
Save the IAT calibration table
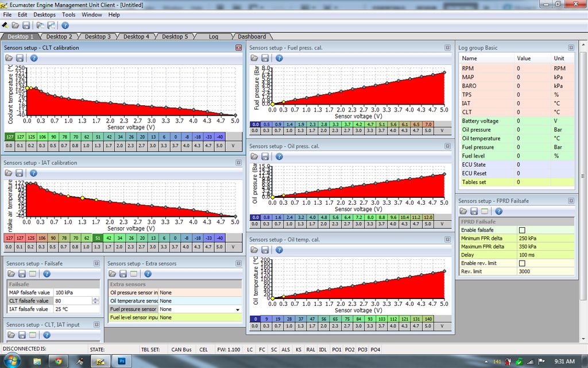click(20, 173)
